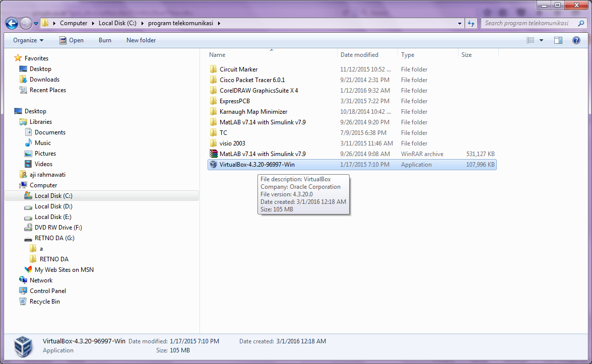
Task: Select Local Disk (C:) in tree
Action: pos(53,195)
